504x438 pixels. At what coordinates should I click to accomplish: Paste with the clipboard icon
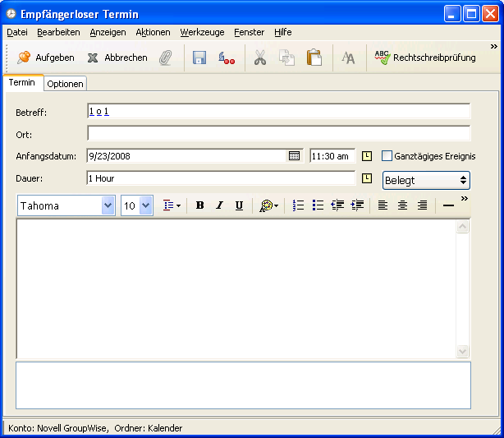[314, 58]
